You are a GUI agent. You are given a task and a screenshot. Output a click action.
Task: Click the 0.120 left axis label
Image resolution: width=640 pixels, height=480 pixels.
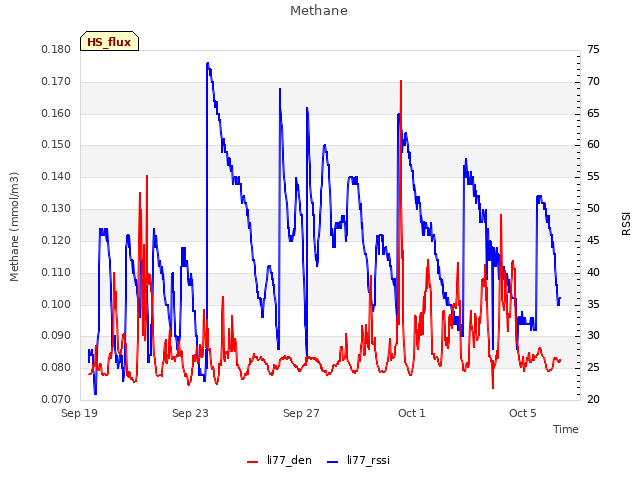(x=56, y=240)
